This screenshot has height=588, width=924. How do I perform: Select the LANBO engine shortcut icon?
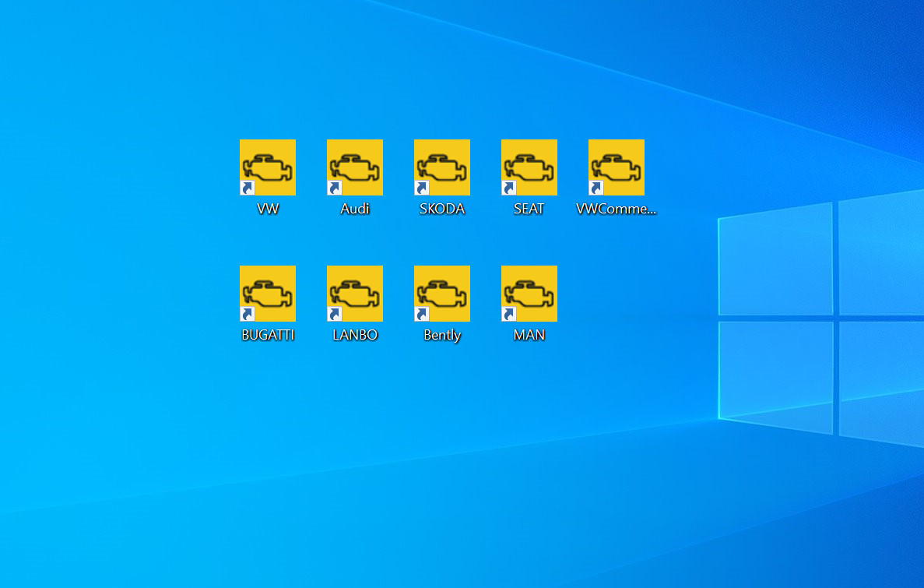coord(355,294)
